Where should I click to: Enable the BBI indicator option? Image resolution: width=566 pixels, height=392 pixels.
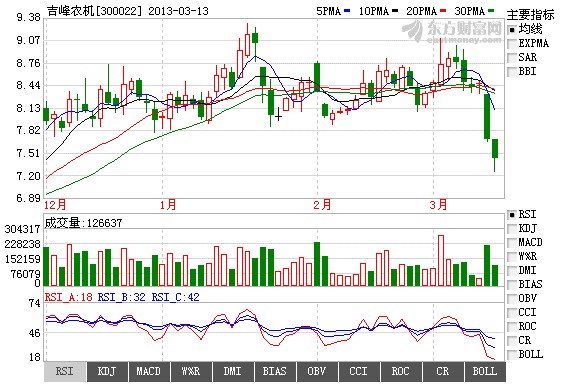coord(512,72)
